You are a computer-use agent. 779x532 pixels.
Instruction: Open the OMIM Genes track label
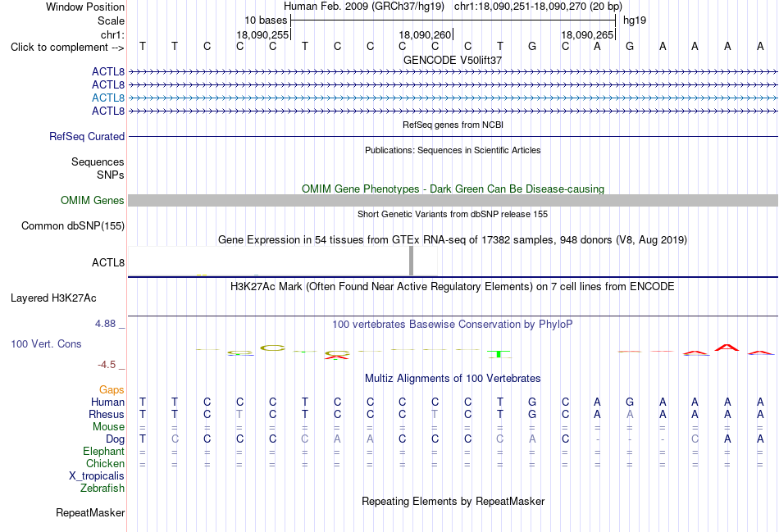92,200
